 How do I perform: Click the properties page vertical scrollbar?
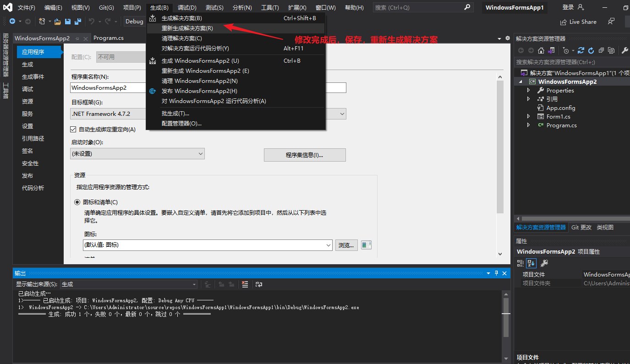pyautogui.click(x=500, y=147)
